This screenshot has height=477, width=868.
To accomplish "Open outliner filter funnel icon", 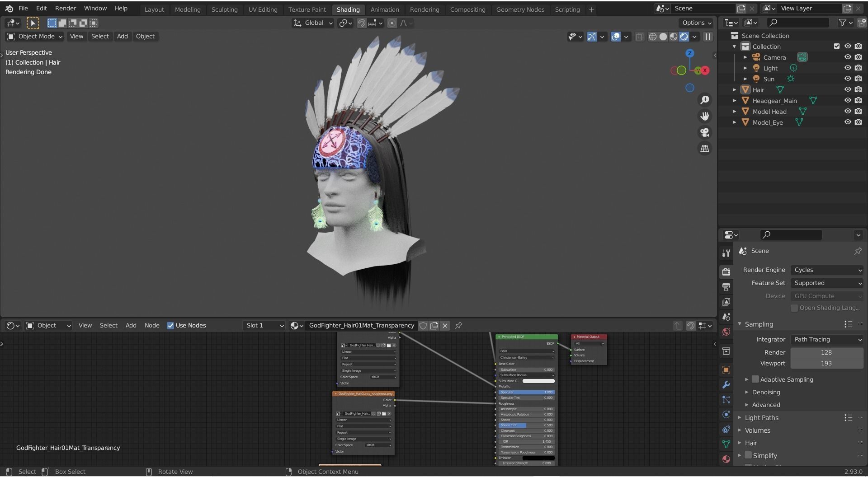I will click(x=842, y=23).
